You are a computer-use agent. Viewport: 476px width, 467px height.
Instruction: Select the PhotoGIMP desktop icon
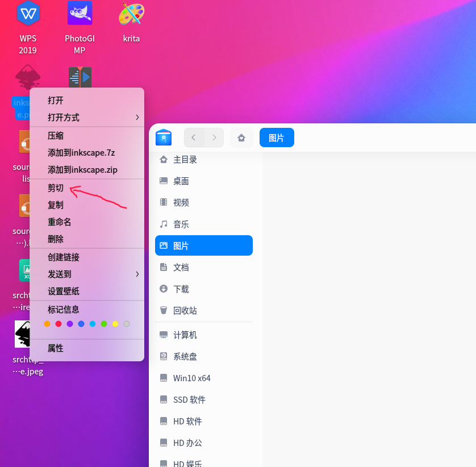(80, 12)
